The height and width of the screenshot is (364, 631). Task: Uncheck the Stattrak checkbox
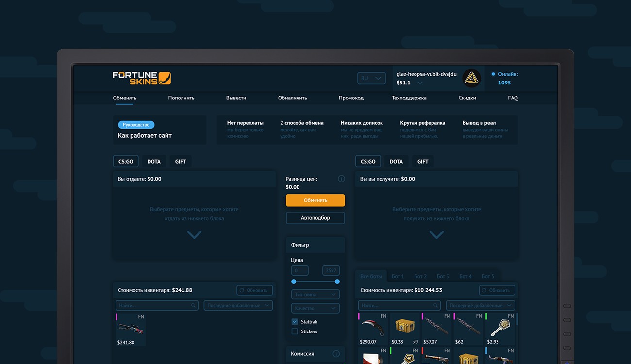295,322
